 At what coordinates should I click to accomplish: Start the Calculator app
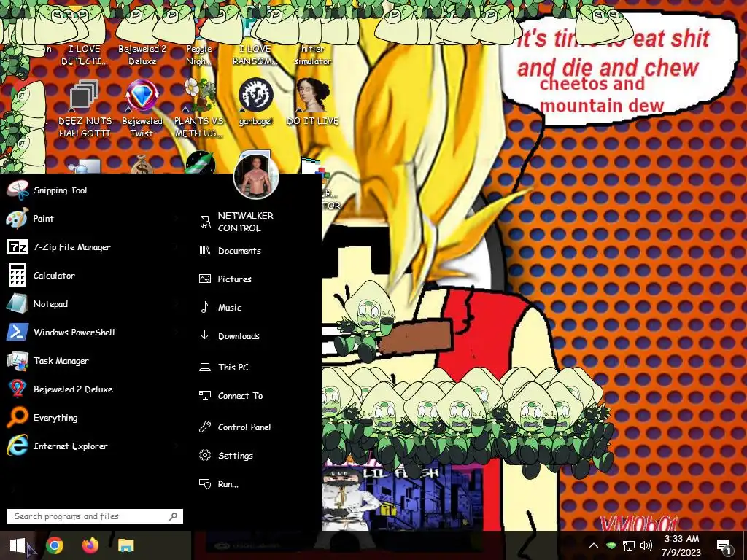point(93,275)
